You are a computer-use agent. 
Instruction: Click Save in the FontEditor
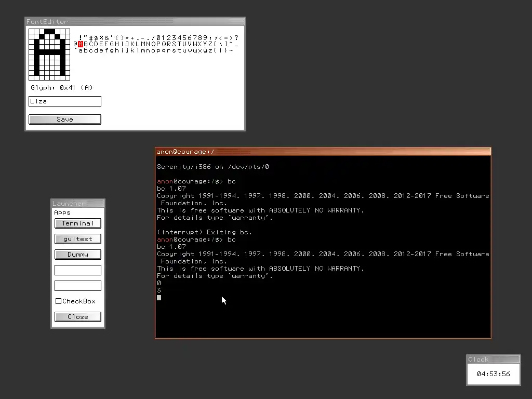[x=65, y=119]
